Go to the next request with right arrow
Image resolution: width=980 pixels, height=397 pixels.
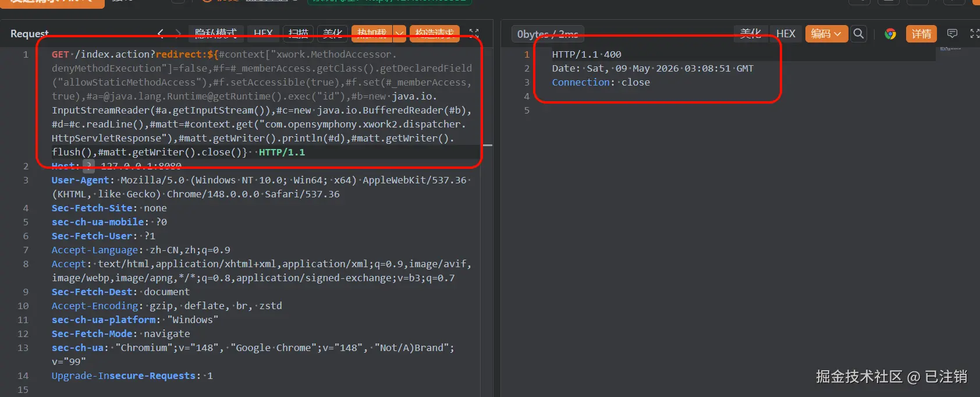click(x=178, y=33)
